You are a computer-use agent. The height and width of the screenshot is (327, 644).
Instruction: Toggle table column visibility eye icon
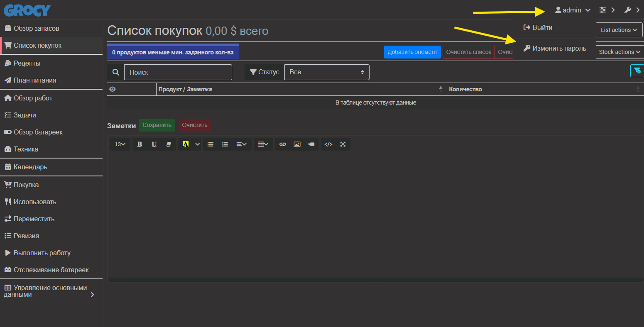(x=112, y=89)
